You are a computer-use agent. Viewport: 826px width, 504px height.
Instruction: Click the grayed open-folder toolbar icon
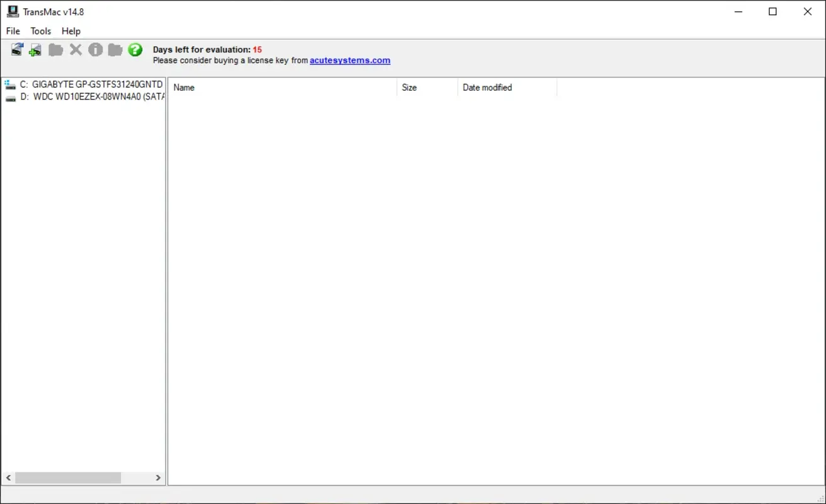pos(55,49)
